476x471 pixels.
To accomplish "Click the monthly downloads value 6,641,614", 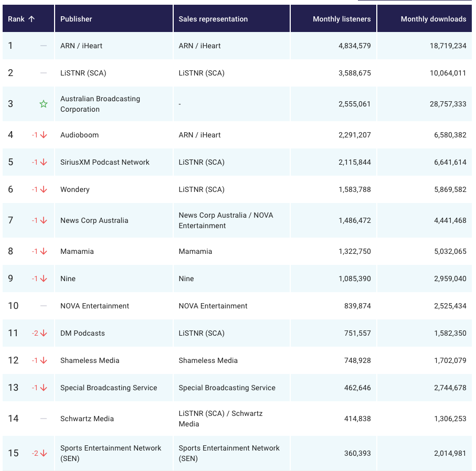I will (x=450, y=163).
